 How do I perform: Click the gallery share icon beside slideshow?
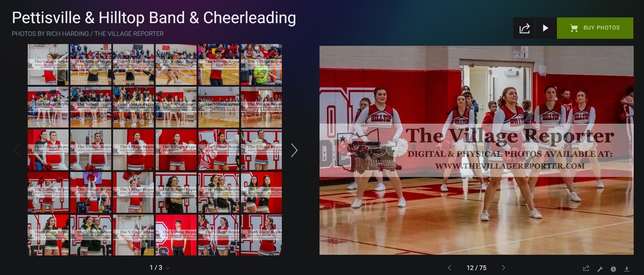524,28
